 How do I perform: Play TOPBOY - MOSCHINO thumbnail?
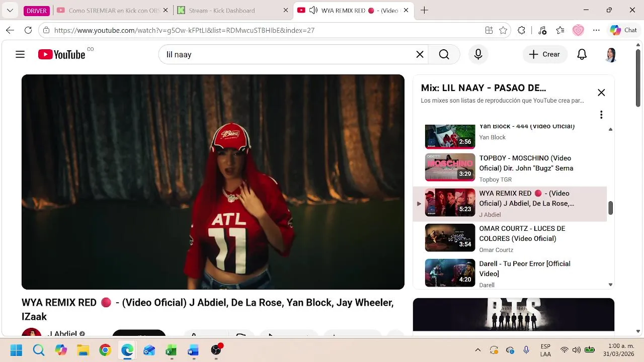450,167
